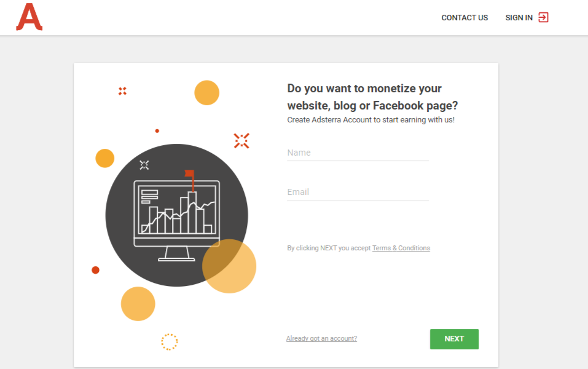Click the white sparkle inside the dark circle
Image resolution: width=588 pixels, height=369 pixels.
pyautogui.click(x=144, y=165)
